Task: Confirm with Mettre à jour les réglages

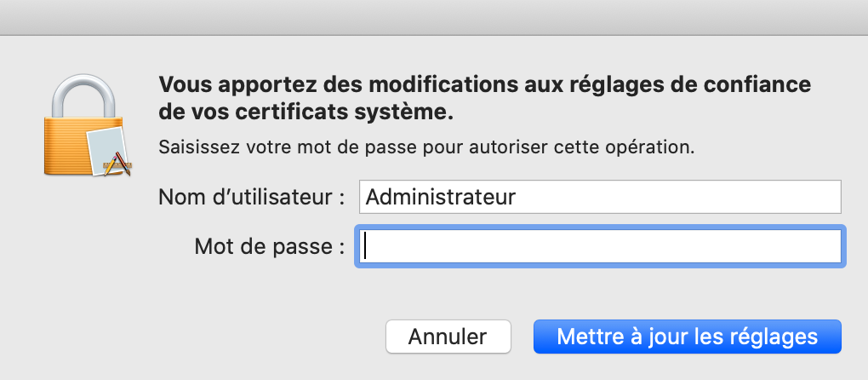Action: [x=687, y=337]
